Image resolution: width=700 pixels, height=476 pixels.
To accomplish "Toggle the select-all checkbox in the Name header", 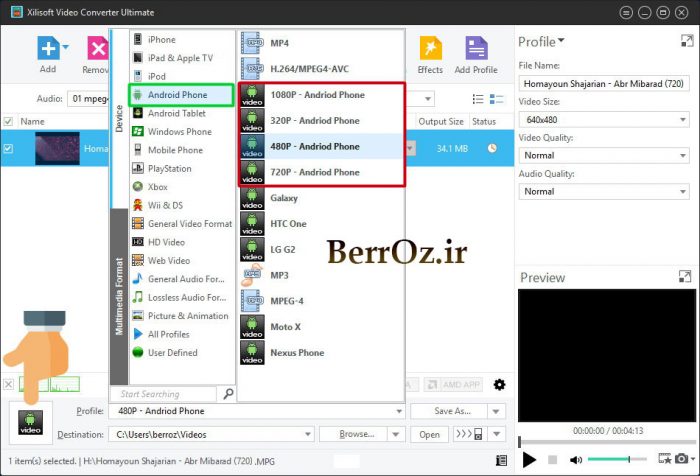I will [x=9, y=121].
